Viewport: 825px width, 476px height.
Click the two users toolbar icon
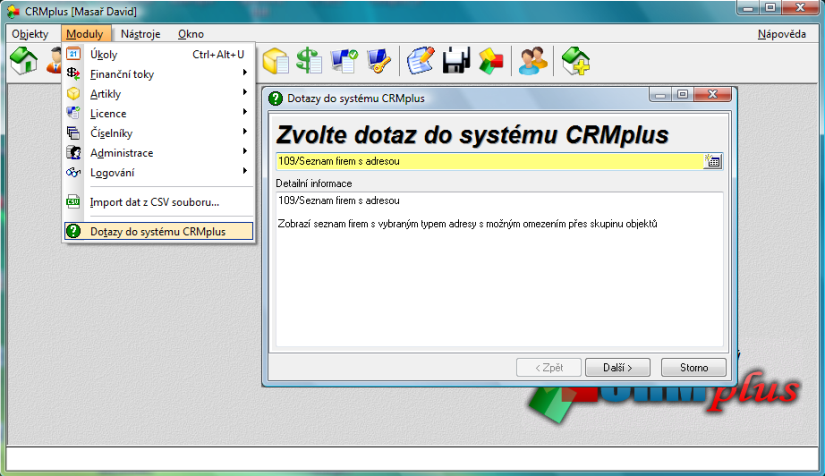[532, 60]
